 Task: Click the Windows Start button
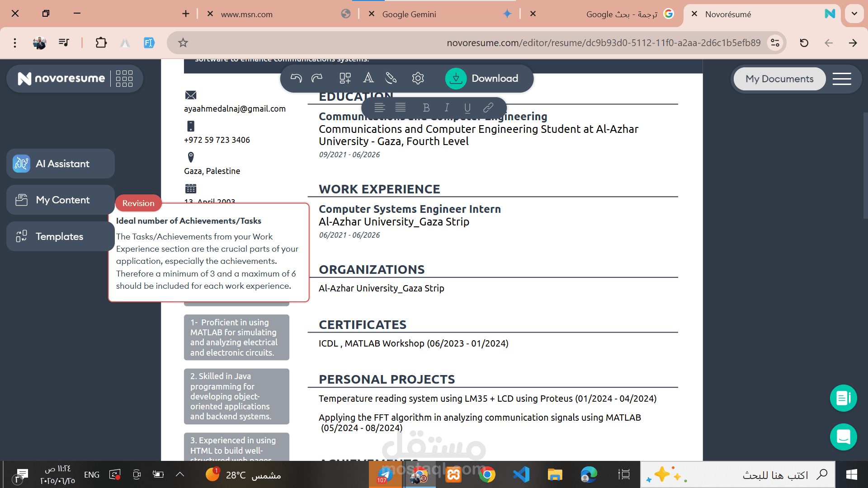[852, 474]
